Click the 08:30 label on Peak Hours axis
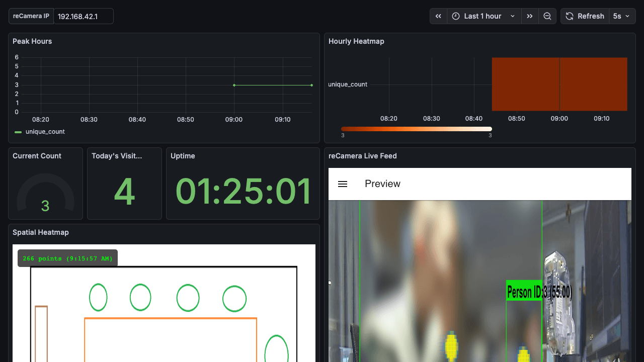644x362 pixels. coord(89,120)
